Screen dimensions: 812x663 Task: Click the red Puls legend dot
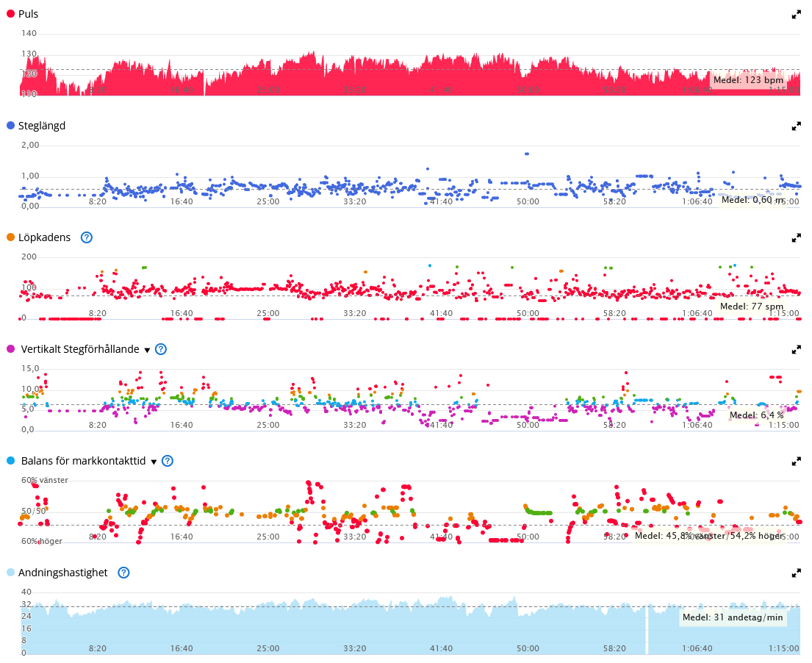(x=10, y=14)
